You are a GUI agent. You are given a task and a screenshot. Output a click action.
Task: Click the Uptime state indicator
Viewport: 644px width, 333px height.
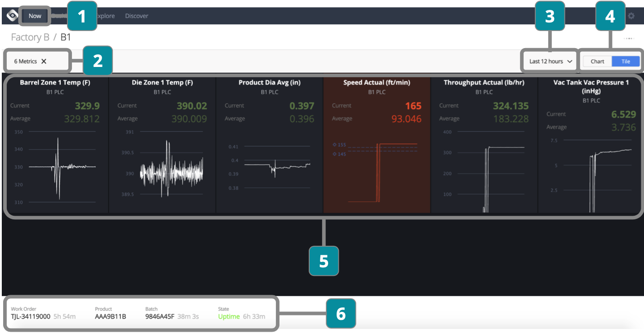pos(229,316)
